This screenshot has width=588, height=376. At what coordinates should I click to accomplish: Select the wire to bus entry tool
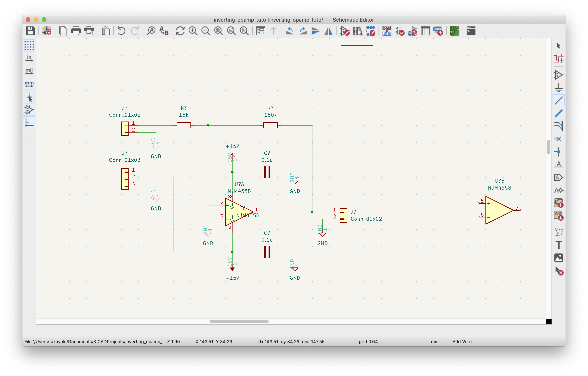pos(558,126)
